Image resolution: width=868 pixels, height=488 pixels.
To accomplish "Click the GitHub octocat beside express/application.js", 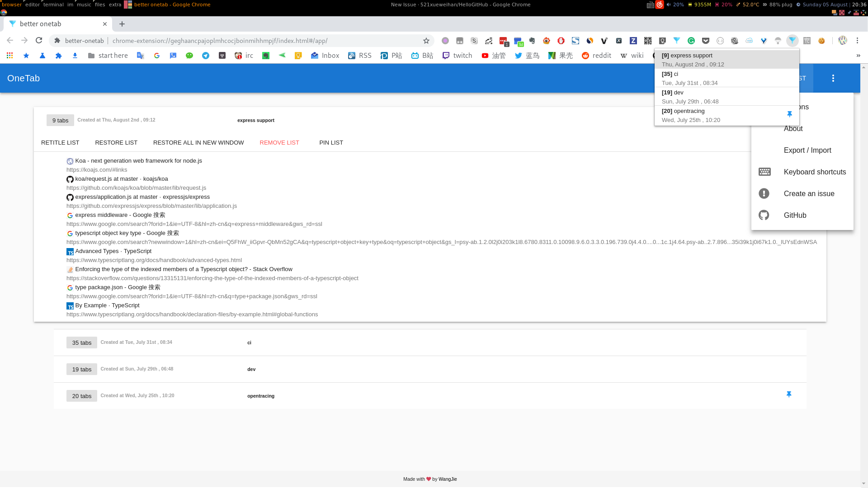I will [70, 197].
